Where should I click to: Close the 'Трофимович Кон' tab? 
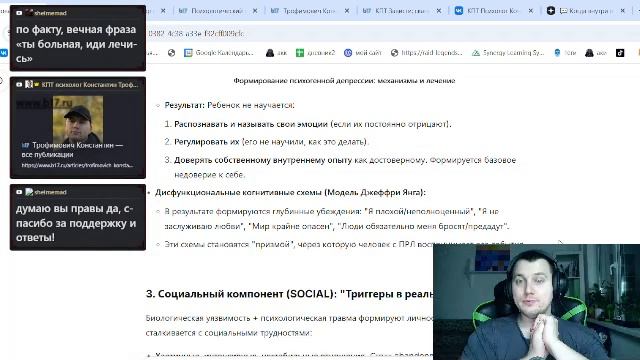click(x=347, y=11)
